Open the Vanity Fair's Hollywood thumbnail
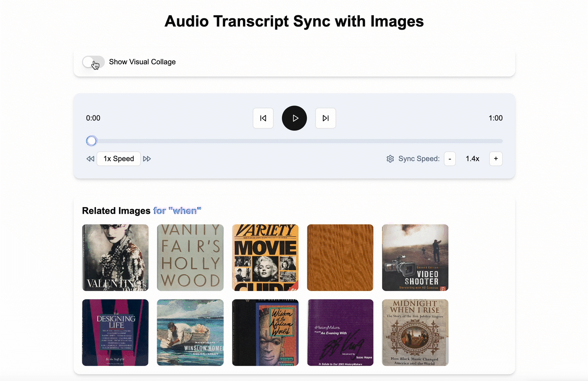Viewport: 588px width, 381px height. [x=190, y=258]
